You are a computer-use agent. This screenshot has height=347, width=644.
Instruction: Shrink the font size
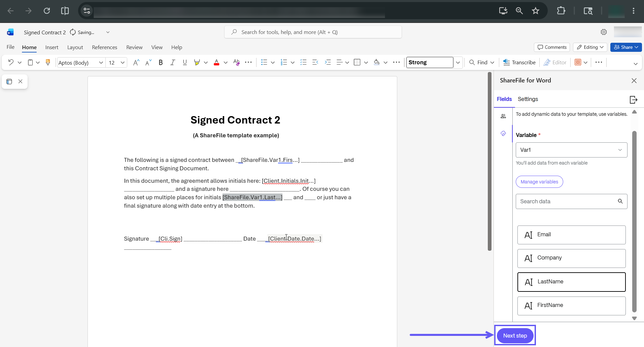coord(148,62)
